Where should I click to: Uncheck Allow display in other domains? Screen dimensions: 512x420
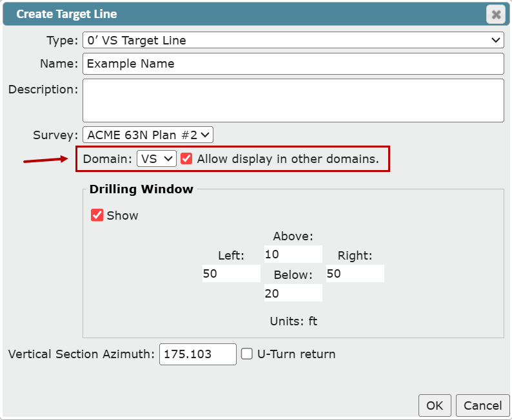point(186,158)
